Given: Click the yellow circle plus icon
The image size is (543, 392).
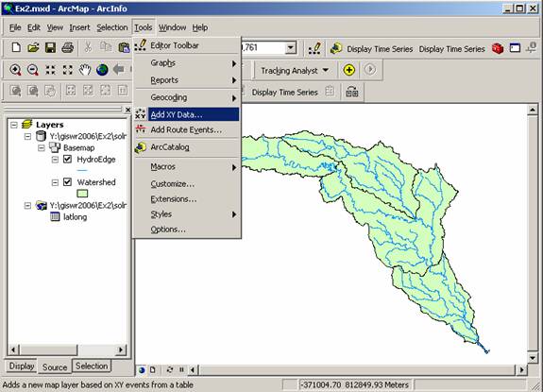Looking at the screenshot, I should 348,70.
